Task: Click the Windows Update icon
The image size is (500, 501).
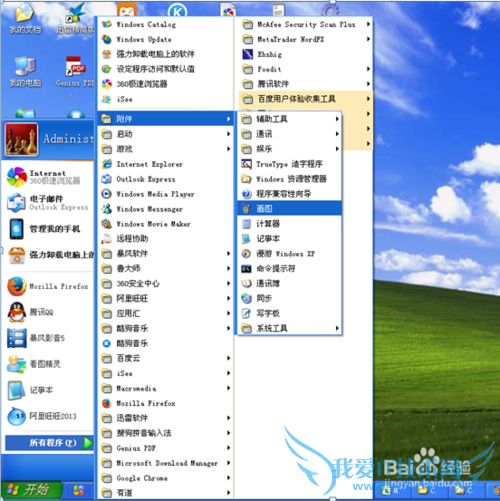Action: point(107,39)
